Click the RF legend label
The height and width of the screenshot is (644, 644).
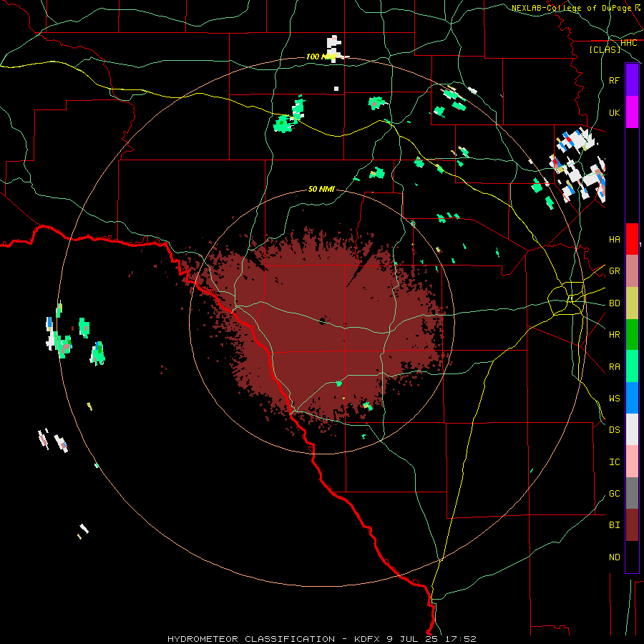tap(614, 80)
